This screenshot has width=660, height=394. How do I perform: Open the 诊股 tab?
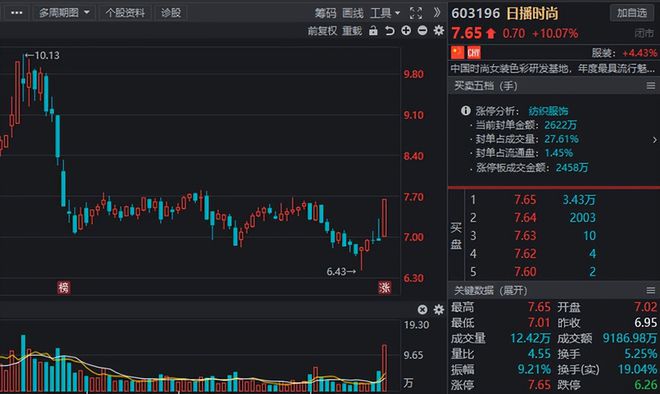(x=170, y=13)
